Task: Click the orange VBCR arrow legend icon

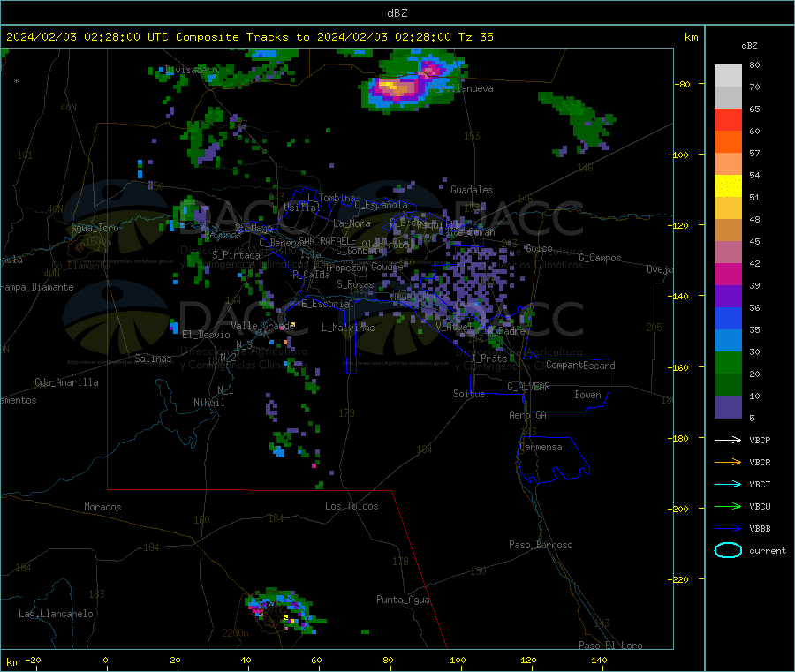Action: click(728, 462)
